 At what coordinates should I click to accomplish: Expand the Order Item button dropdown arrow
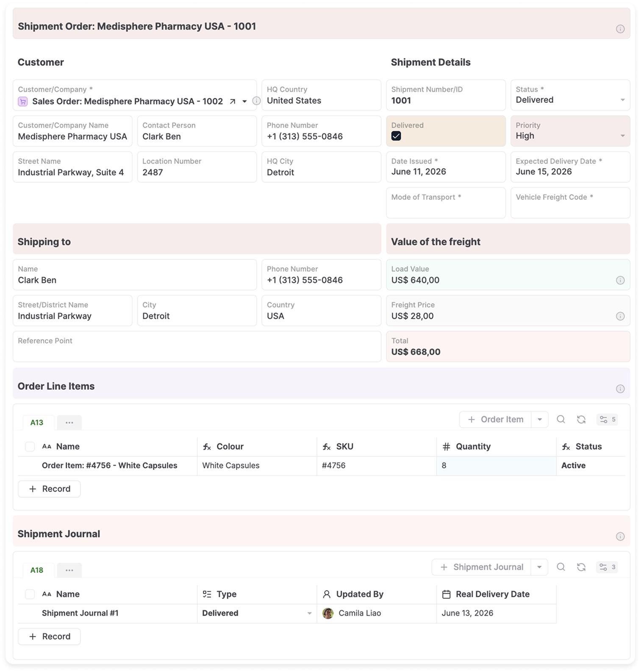[540, 419]
